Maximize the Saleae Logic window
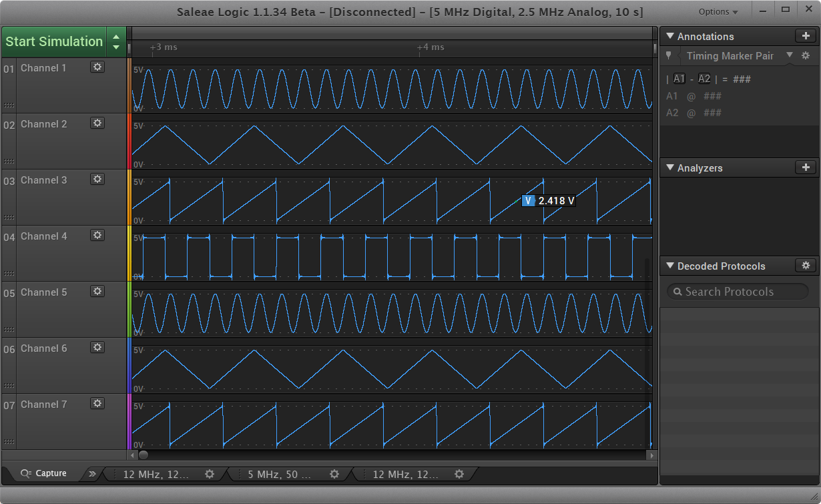The image size is (821, 504). pyautogui.click(x=786, y=9)
